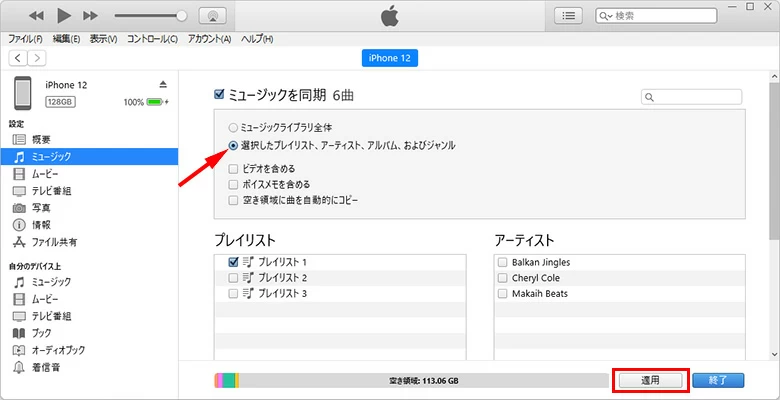Tick the Cheryl Cole artist checkbox
This screenshot has height=400, width=780.
click(x=501, y=277)
